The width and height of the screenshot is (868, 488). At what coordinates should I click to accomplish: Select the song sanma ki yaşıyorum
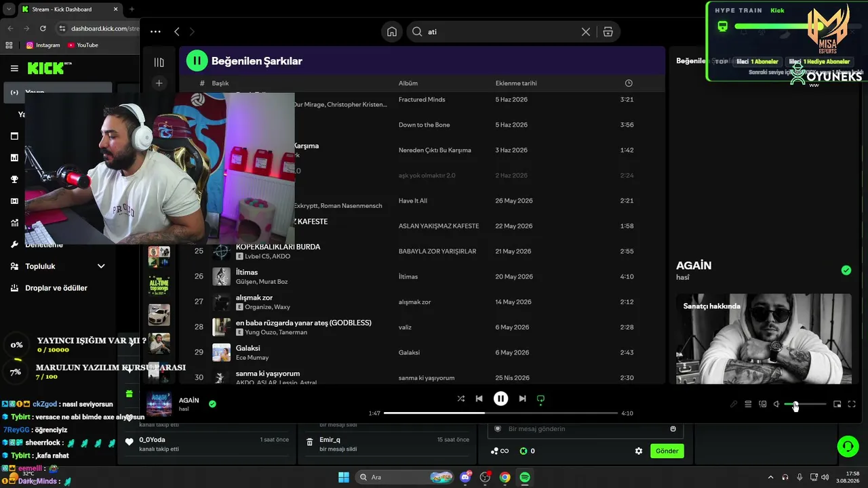point(268,373)
